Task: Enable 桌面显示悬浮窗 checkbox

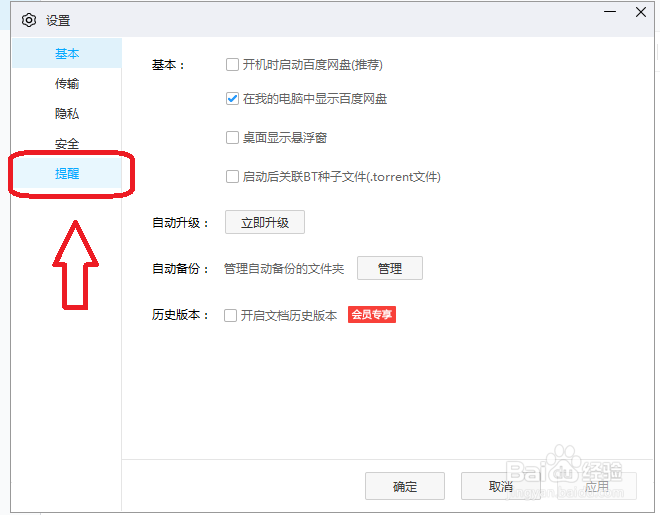Action: 232,138
